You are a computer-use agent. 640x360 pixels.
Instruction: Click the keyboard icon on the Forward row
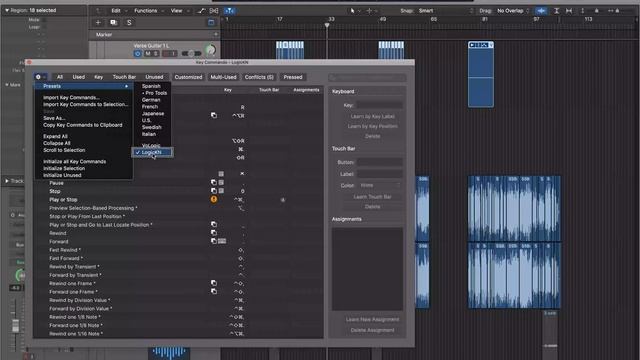[222, 241]
